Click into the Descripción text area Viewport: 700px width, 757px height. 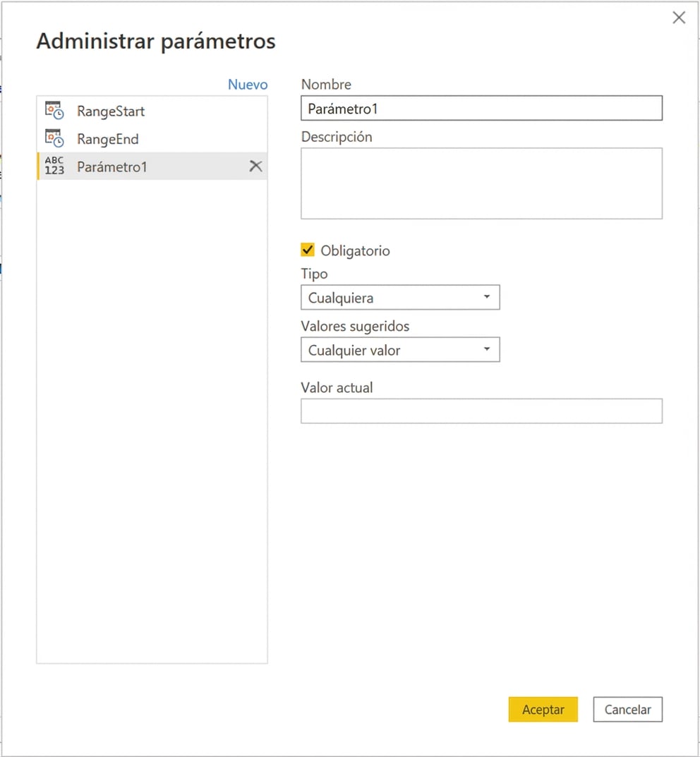point(481,183)
